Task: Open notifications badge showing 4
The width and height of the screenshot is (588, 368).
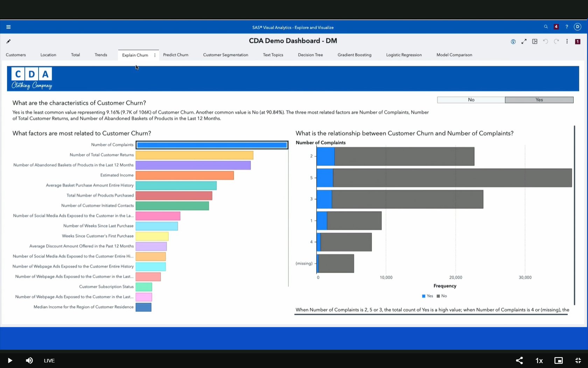Action: [x=556, y=27]
